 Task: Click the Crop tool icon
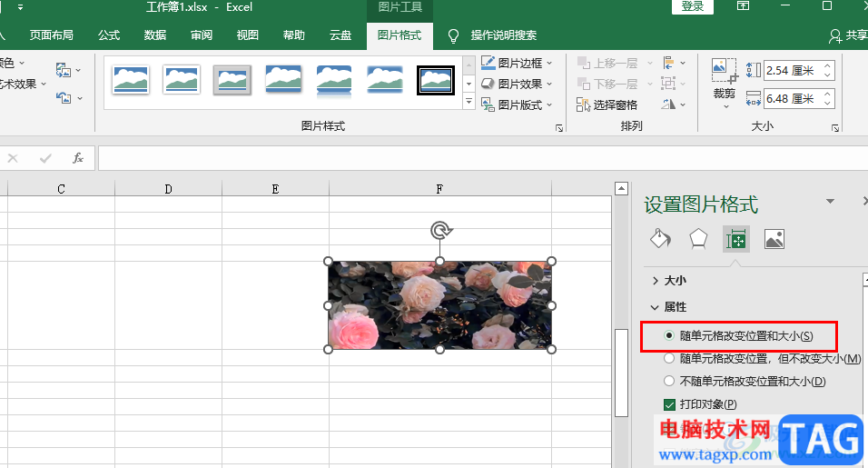pos(724,71)
